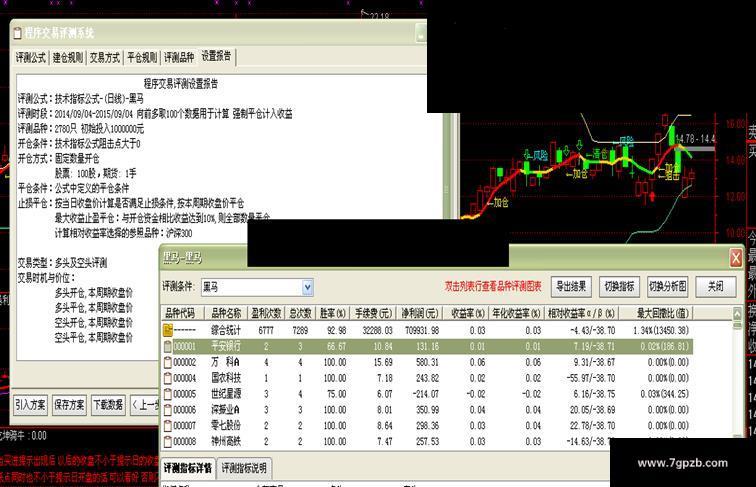Select the 万 科A row name

click(x=226, y=362)
